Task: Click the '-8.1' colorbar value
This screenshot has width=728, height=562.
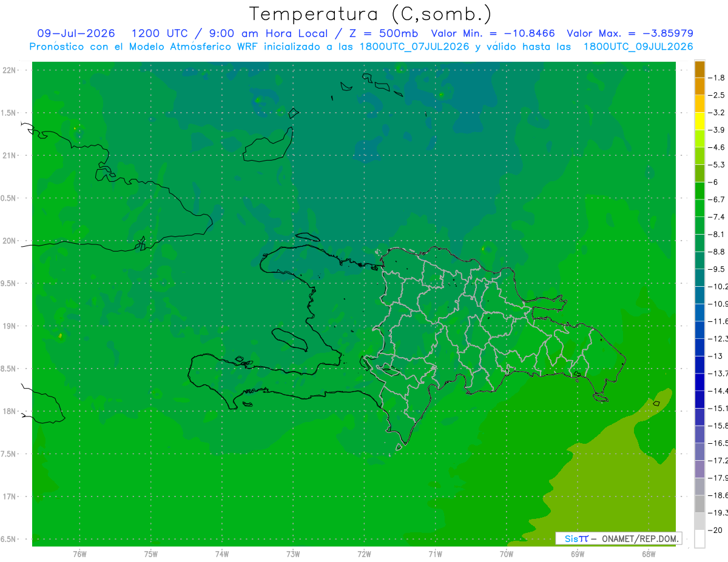Action: point(716,234)
